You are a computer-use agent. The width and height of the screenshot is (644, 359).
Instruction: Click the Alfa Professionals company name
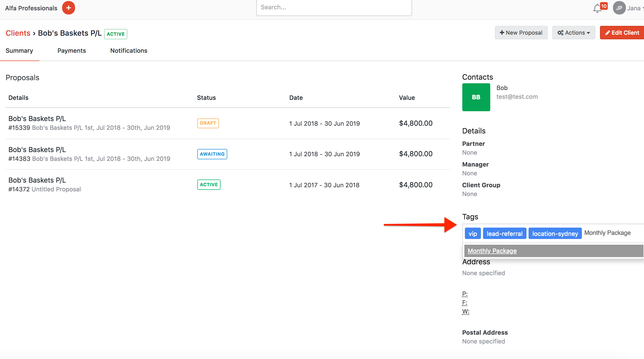tap(31, 8)
